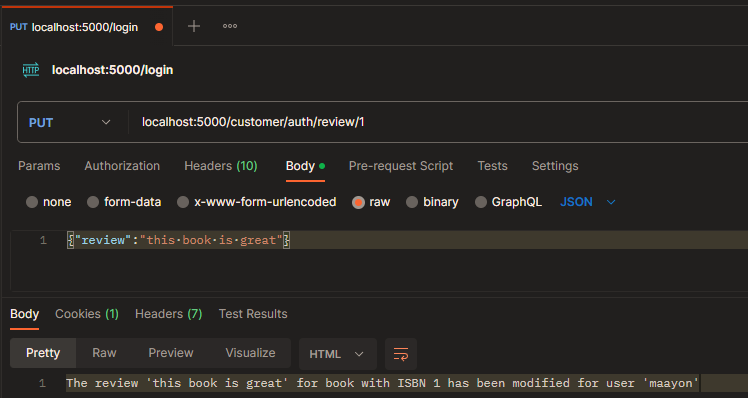The height and width of the screenshot is (398, 748).
Task: Click line number 1 in the request body
Action: tap(43, 241)
